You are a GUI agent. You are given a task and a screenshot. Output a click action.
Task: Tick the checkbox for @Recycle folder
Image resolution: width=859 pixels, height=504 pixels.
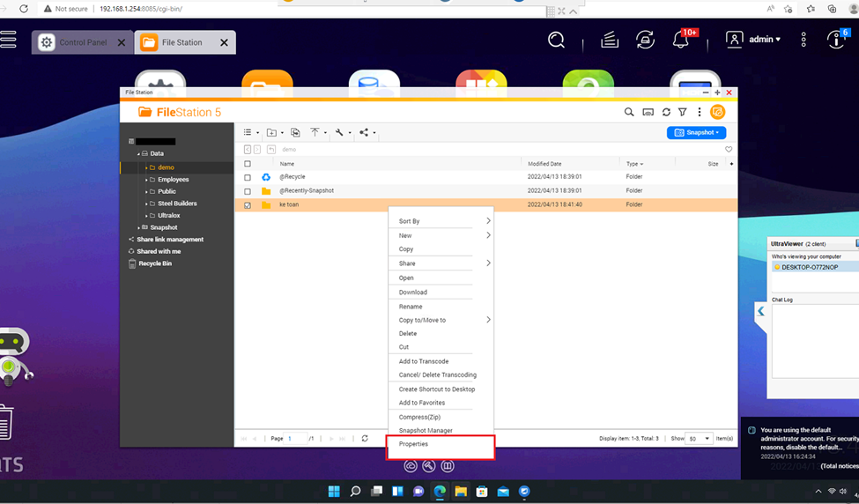pos(248,177)
